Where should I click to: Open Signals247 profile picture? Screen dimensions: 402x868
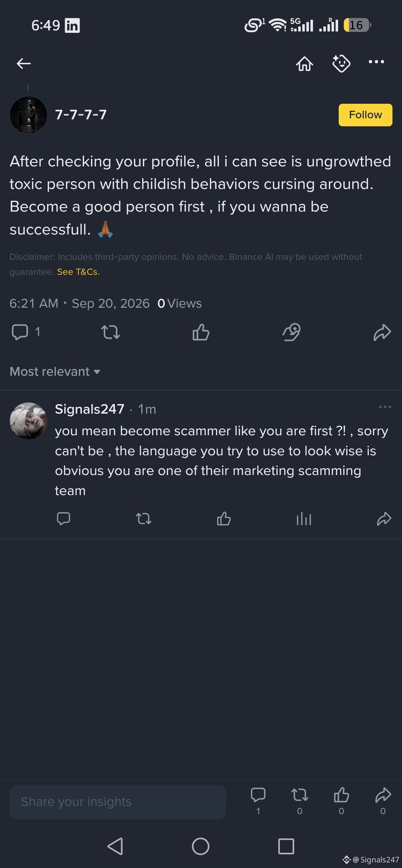(28, 421)
